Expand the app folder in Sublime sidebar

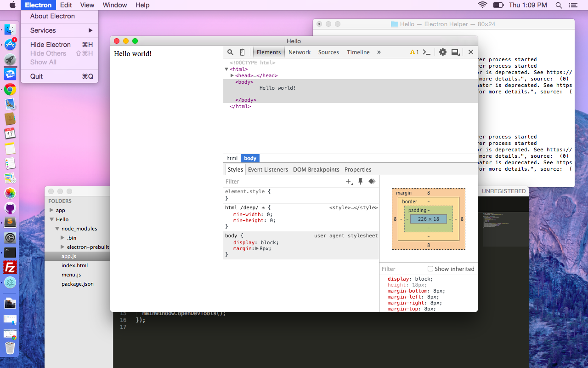click(x=52, y=210)
